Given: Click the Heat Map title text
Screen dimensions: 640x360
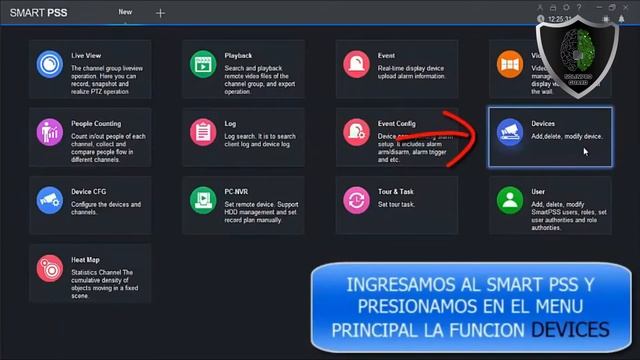Looking at the screenshot, I should (85, 260).
